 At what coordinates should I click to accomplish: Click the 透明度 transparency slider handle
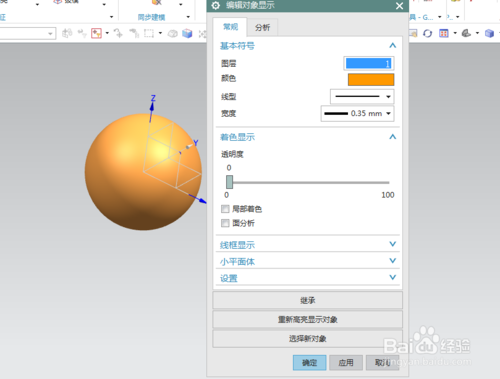click(229, 182)
